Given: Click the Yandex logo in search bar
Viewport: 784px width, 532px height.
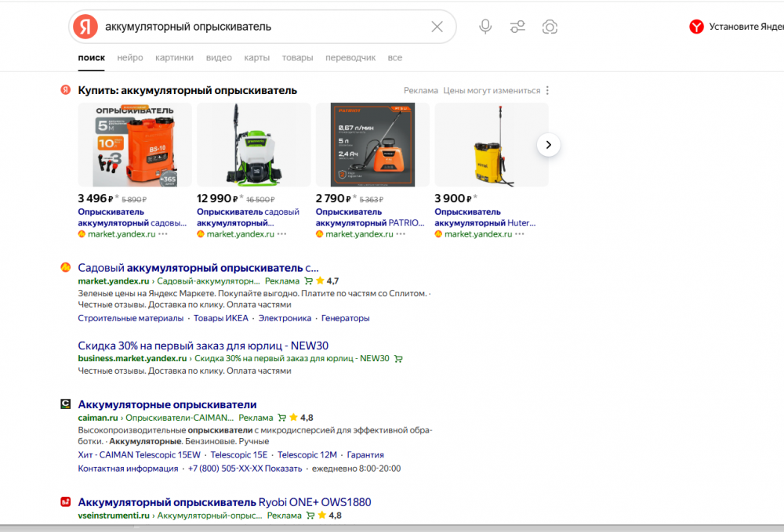Looking at the screenshot, I should coord(85,27).
